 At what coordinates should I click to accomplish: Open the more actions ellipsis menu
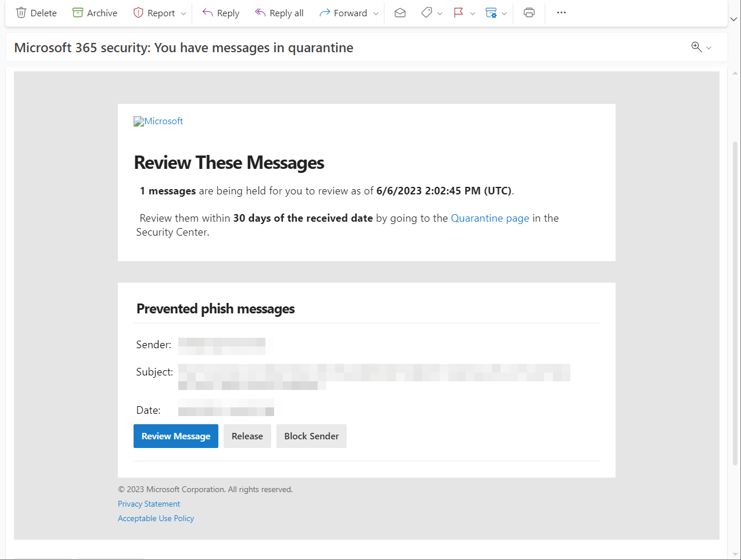561,13
